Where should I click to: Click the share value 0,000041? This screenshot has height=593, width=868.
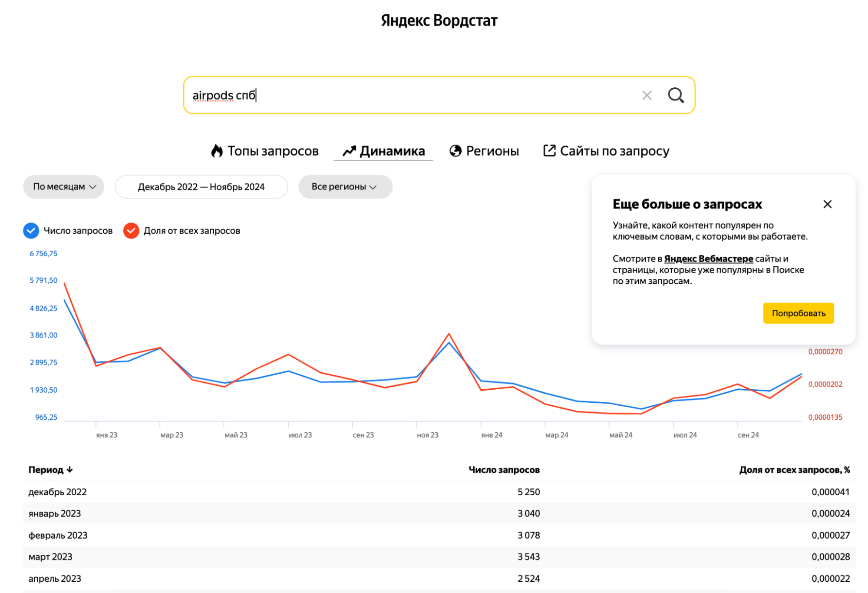pos(831,492)
